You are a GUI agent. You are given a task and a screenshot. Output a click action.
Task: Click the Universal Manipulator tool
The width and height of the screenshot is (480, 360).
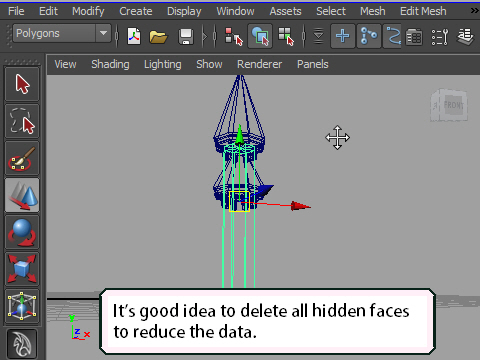coord(22,306)
